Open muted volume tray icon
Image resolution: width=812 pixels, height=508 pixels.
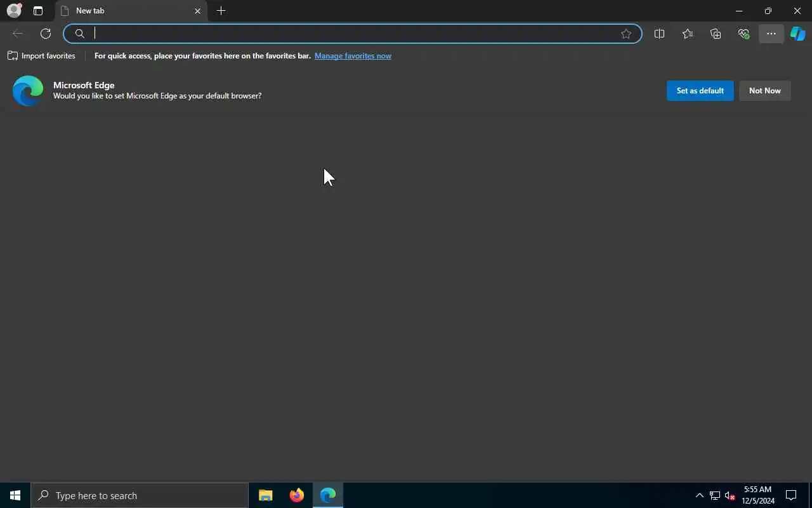730,495
